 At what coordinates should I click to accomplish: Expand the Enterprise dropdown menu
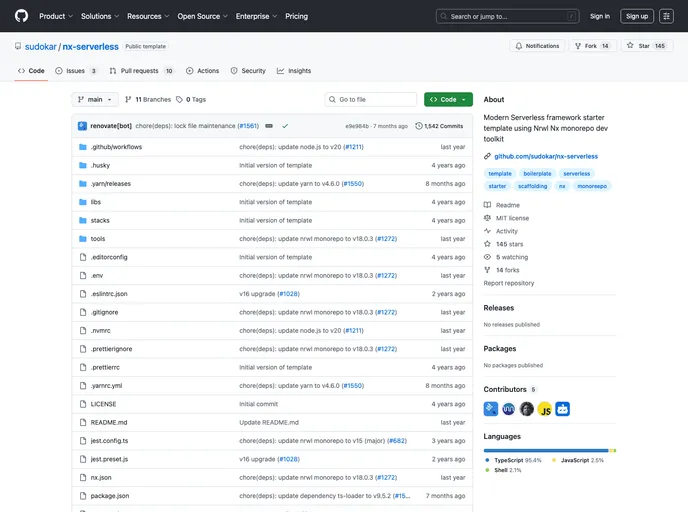(256, 16)
